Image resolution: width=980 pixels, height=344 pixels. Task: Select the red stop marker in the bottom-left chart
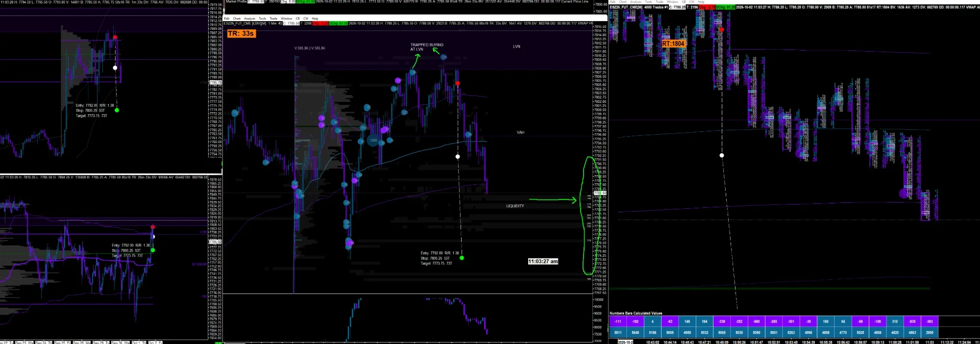pyautogui.click(x=153, y=227)
